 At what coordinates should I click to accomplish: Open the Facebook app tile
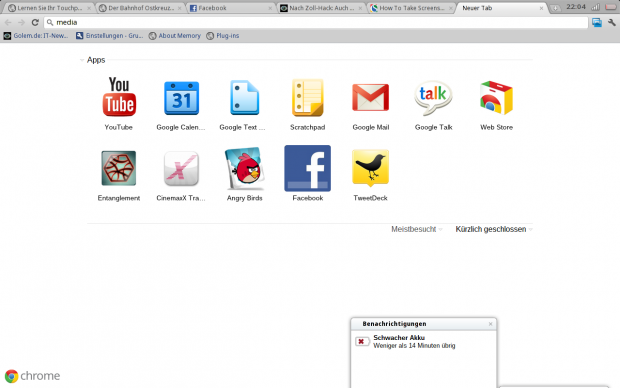pyautogui.click(x=308, y=168)
